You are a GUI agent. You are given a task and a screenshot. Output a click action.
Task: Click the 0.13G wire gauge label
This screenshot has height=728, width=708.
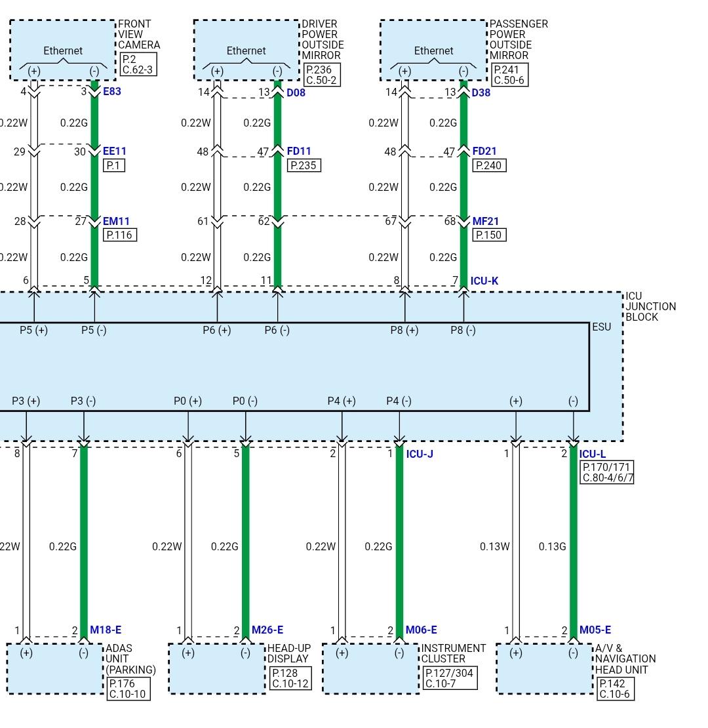click(553, 546)
